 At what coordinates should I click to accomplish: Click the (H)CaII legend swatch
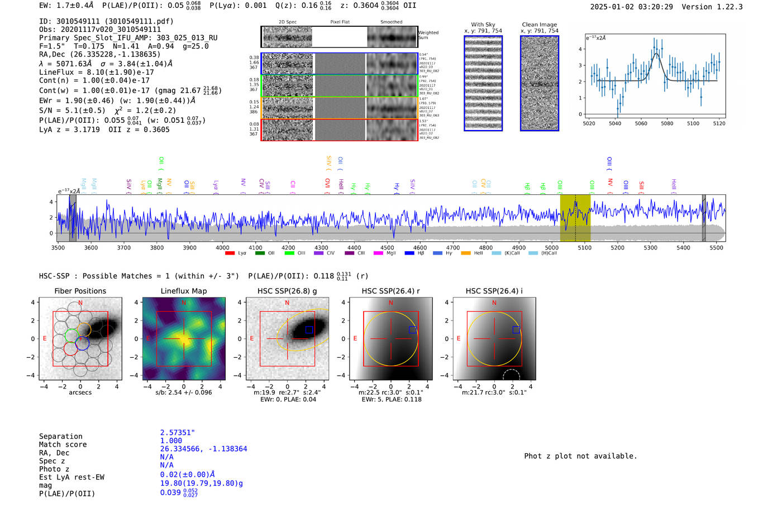pyautogui.click(x=533, y=253)
